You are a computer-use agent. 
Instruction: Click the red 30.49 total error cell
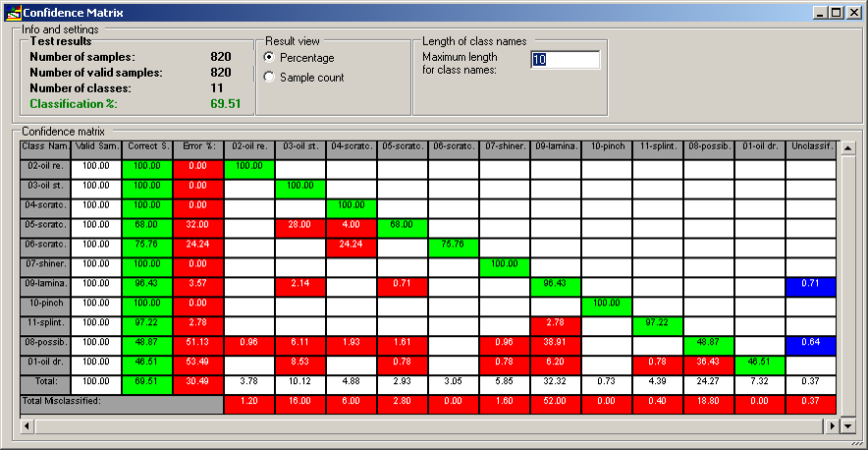click(198, 385)
